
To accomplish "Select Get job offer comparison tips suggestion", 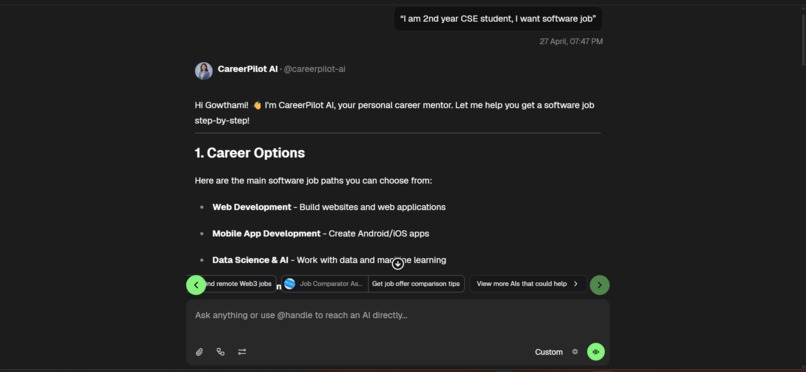I will 416,284.
